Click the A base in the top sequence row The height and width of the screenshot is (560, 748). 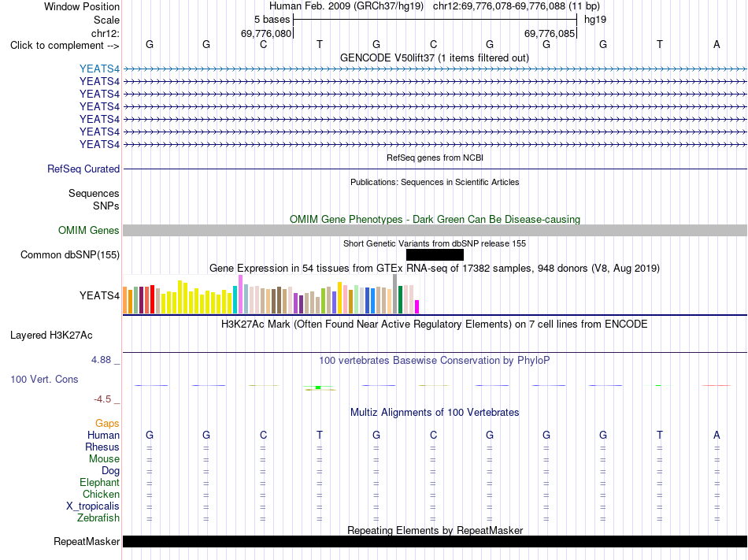(717, 44)
